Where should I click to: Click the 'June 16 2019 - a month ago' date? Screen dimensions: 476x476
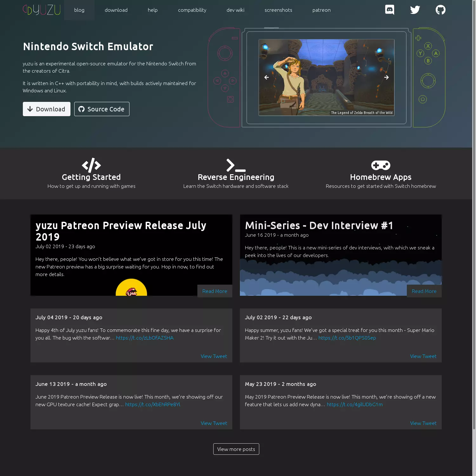coord(277,235)
